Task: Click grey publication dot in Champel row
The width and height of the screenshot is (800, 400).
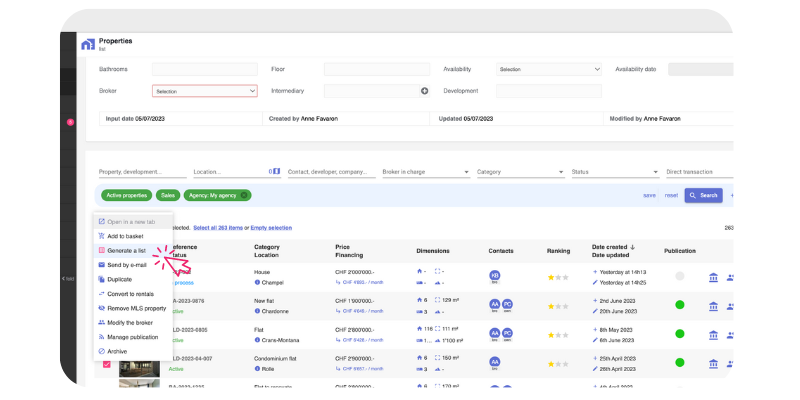Action: (x=680, y=276)
